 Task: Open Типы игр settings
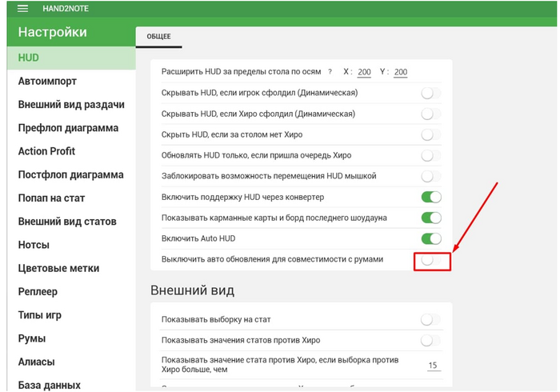(71, 315)
